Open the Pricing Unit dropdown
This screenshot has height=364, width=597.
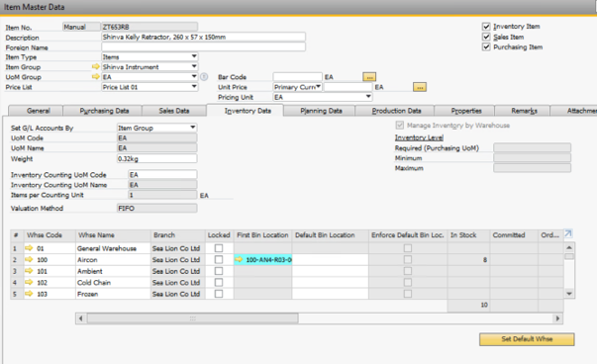point(368,97)
